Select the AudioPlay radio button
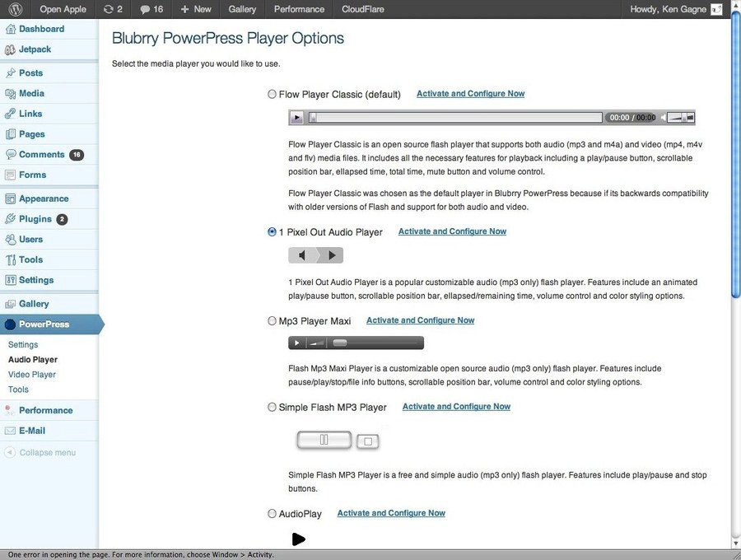741x560 pixels. (273, 514)
